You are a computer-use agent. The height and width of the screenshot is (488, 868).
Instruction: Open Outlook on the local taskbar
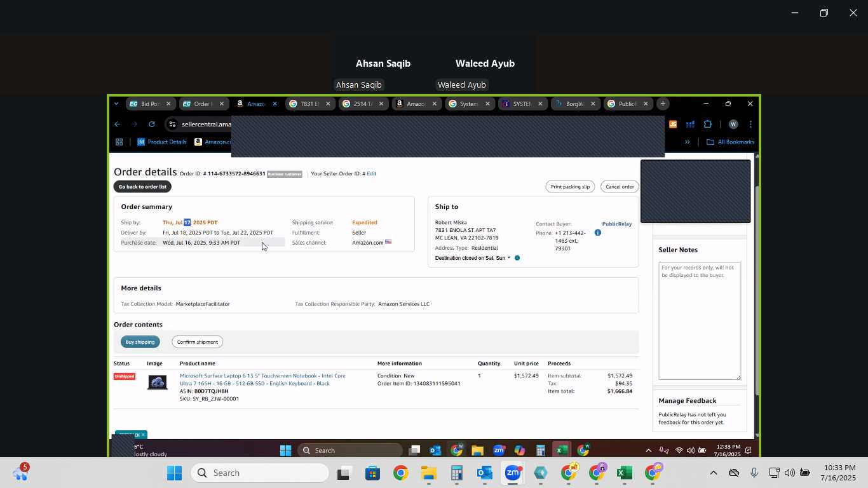(485, 473)
